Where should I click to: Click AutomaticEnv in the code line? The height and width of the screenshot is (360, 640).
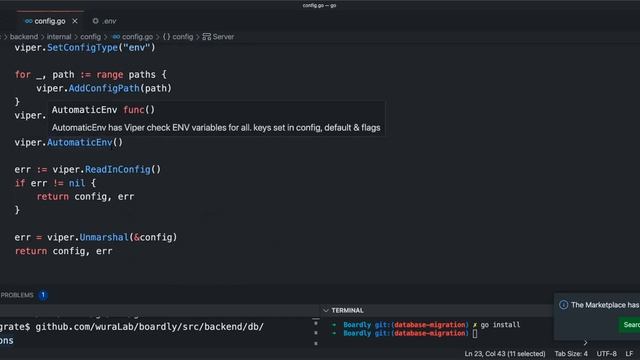point(79,142)
